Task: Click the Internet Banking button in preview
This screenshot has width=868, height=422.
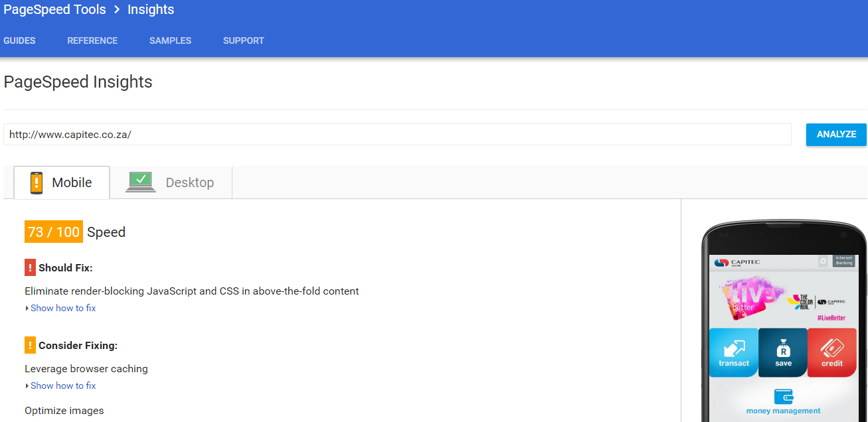Action: (x=843, y=261)
